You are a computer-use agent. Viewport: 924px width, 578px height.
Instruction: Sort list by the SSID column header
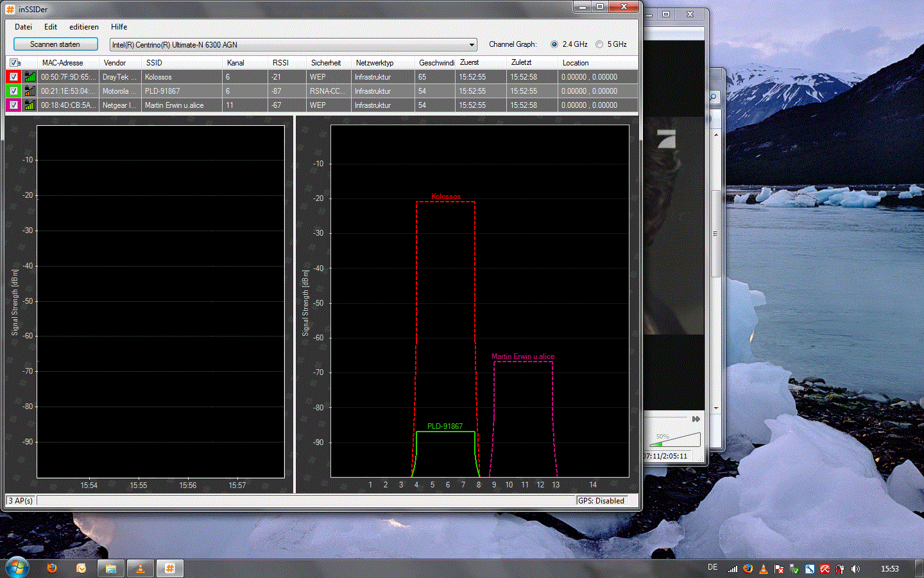tap(154, 62)
